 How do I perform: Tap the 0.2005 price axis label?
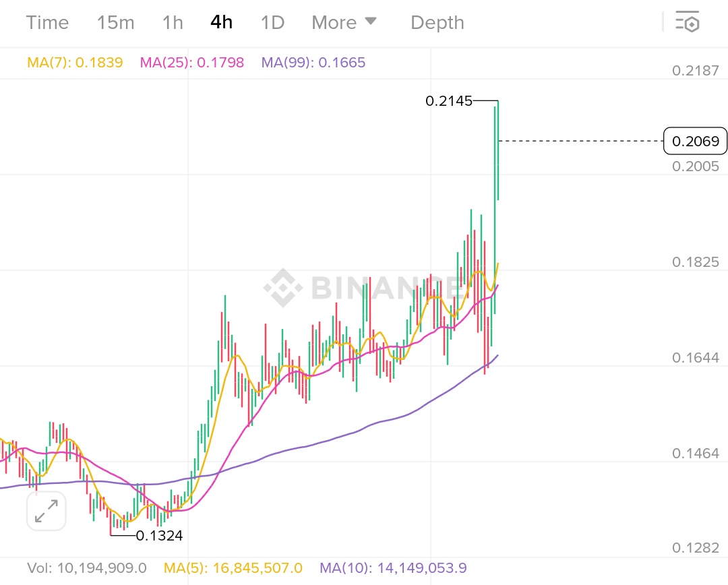[696, 166]
